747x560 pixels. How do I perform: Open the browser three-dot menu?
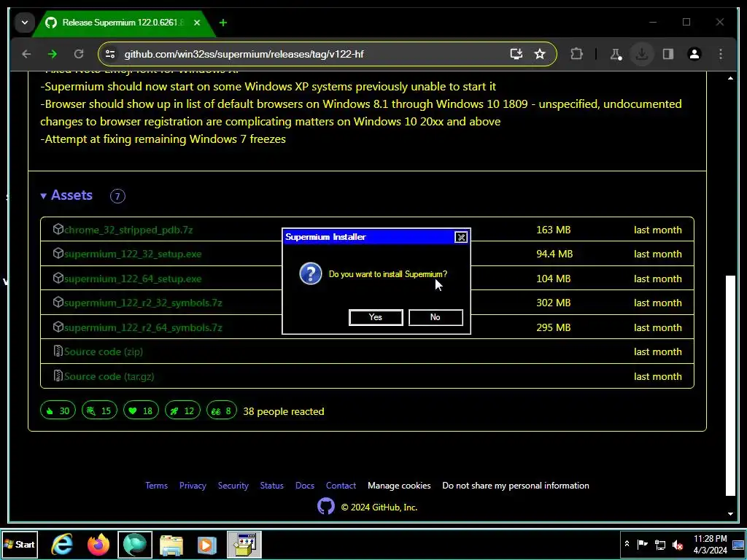coord(720,54)
